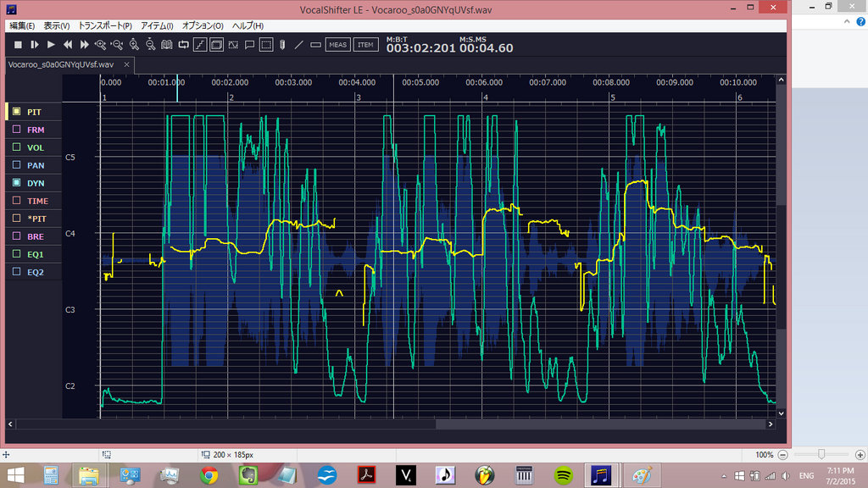The image size is (868, 488).
Task: Disable the DYN parameter checkbox
Action: (16, 183)
